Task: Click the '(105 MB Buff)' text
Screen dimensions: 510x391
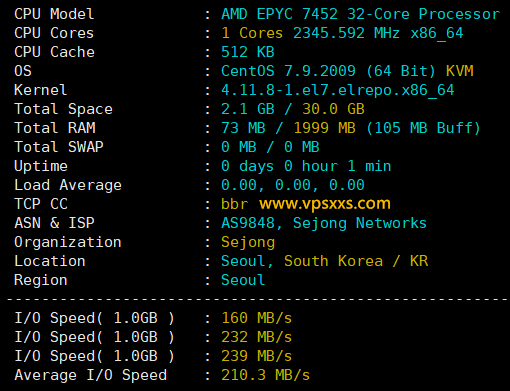Action: 423,128
